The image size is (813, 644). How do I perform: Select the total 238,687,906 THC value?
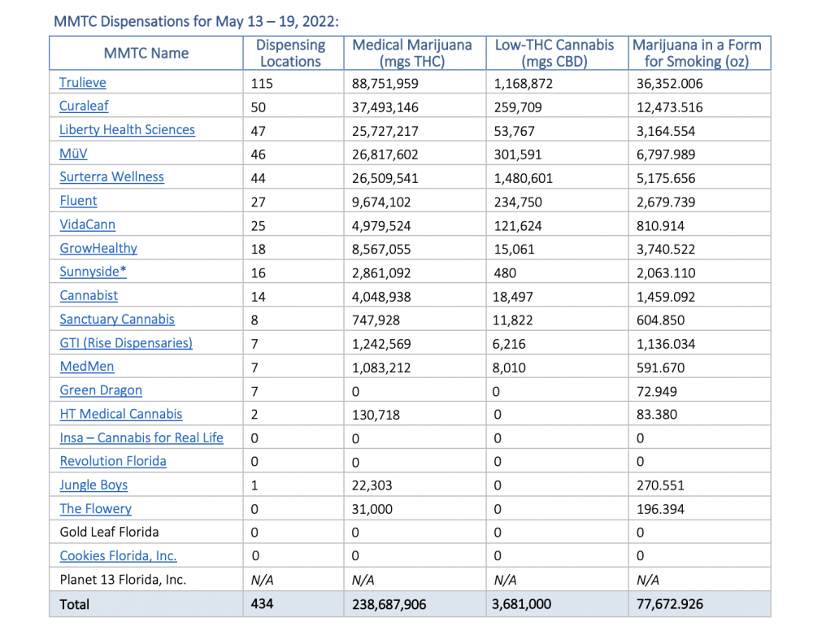tap(389, 605)
